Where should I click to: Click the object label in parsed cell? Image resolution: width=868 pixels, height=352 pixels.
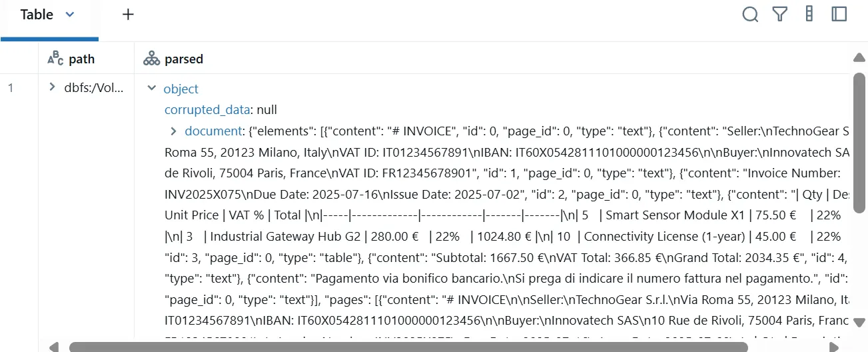pos(181,89)
